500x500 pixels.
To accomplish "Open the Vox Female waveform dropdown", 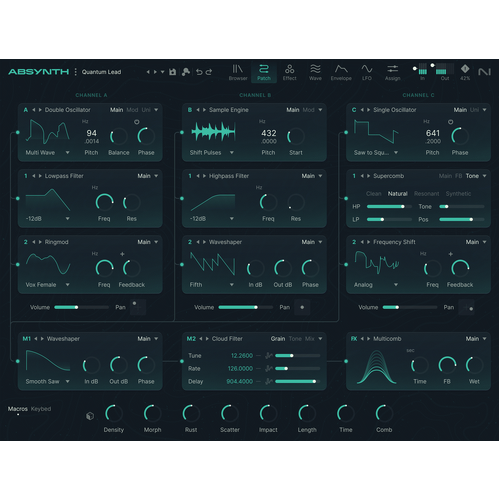I will pyautogui.click(x=47, y=285).
